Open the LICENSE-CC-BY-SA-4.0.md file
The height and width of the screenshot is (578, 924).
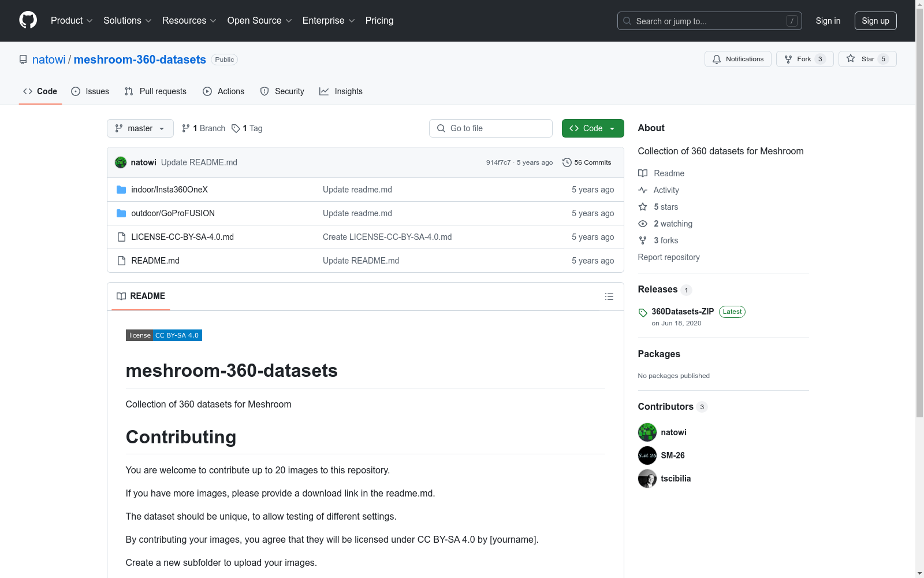pyautogui.click(x=182, y=237)
